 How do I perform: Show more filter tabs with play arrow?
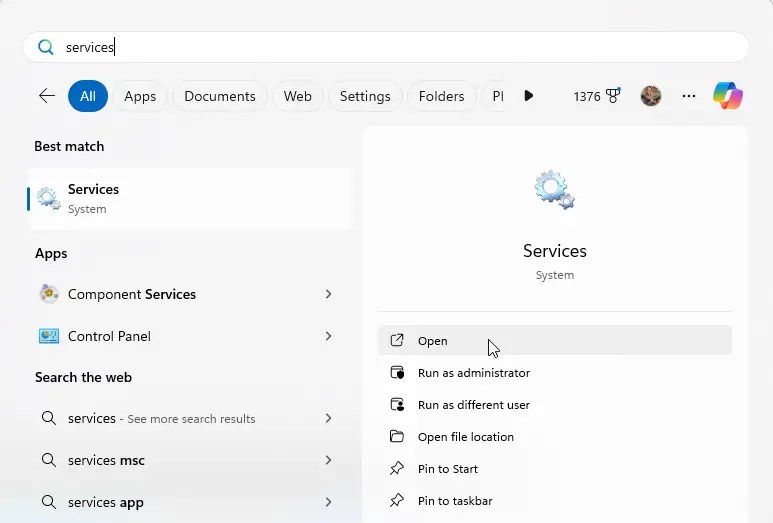pyautogui.click(x=528, y=96)
